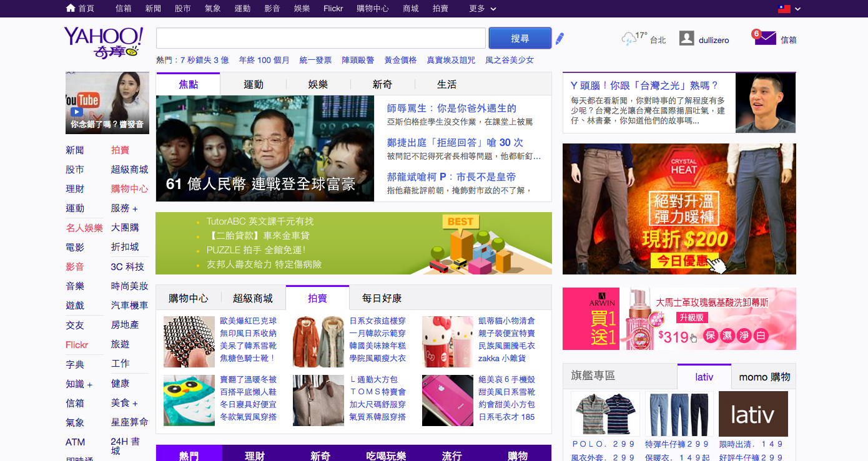The width and height of the screenshot is (868, 461).
Task: Expand the 更多 dropdown in top bar
Action: click(483, 9)
